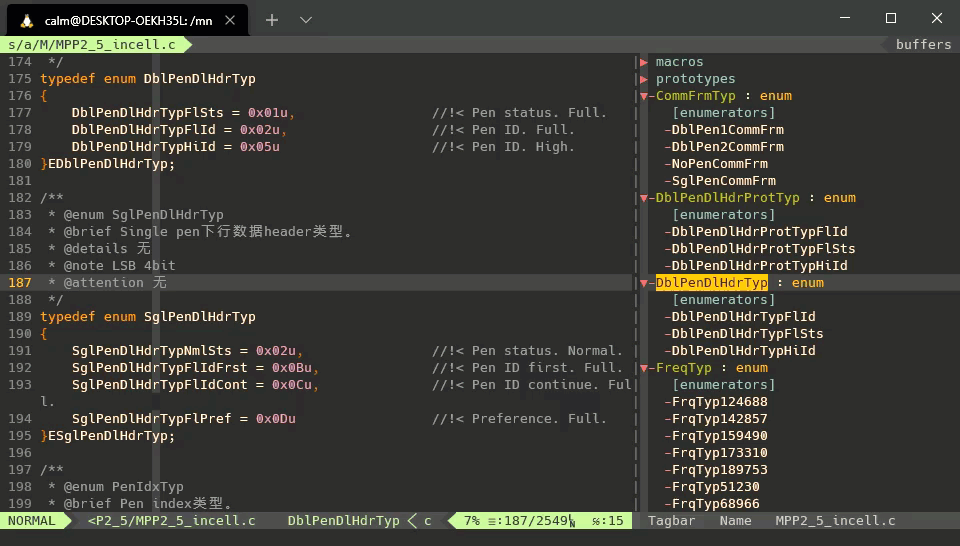This screenshot has height=546, width=960.
Task: Click the Tagbar label in status line
Action: click(672, 521)
